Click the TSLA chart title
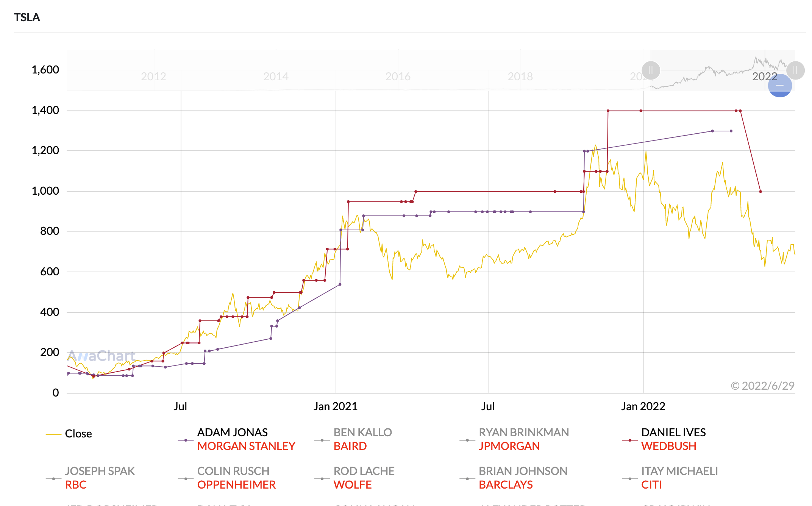812x506 pixels. point(27,17)
